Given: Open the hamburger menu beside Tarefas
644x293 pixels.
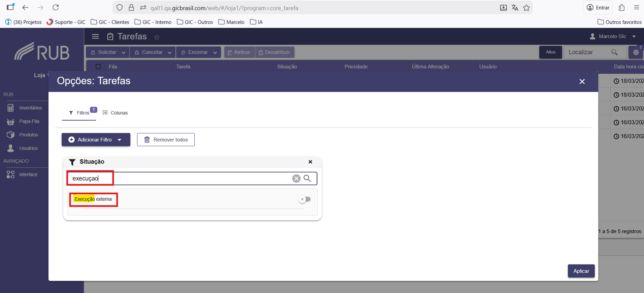Looking at the screenshot, I should (x=96, y=36).
